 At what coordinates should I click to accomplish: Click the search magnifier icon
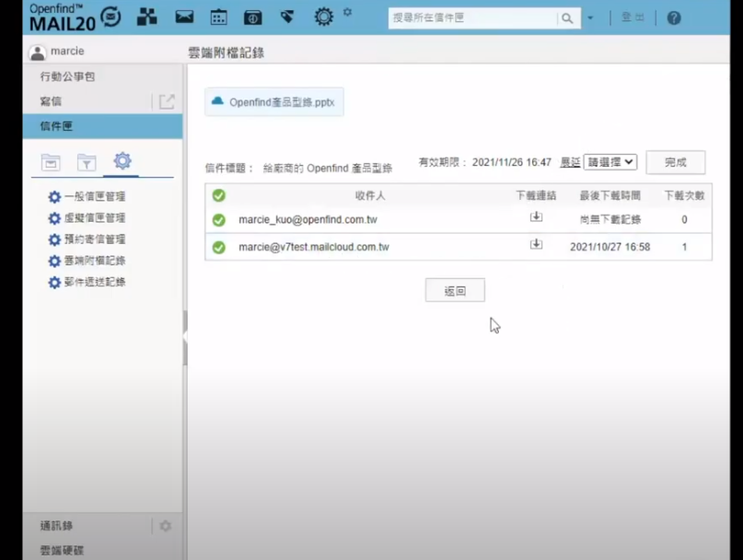click(x=568, y=17)
